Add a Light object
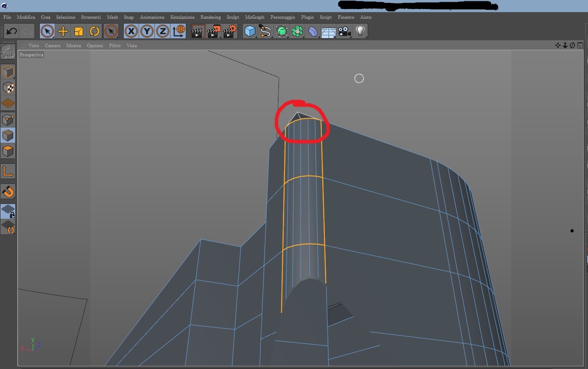588x369 pixels. [360, 31]
